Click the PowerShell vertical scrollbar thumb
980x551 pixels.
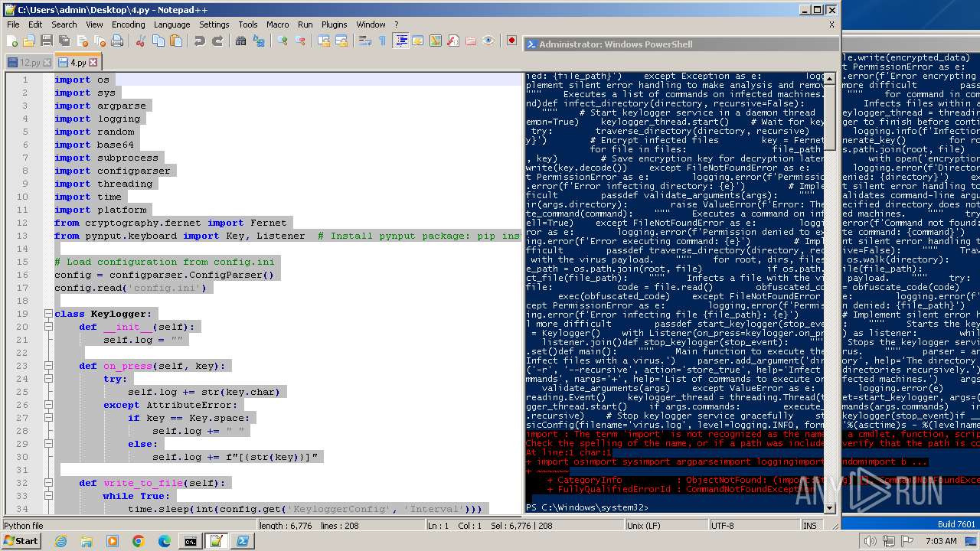[830, 116]
